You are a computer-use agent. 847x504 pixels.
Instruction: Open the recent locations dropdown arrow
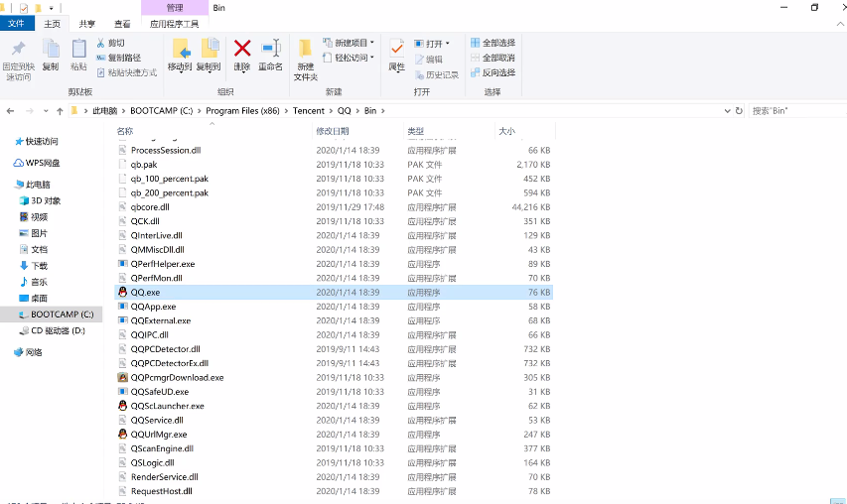46,110
